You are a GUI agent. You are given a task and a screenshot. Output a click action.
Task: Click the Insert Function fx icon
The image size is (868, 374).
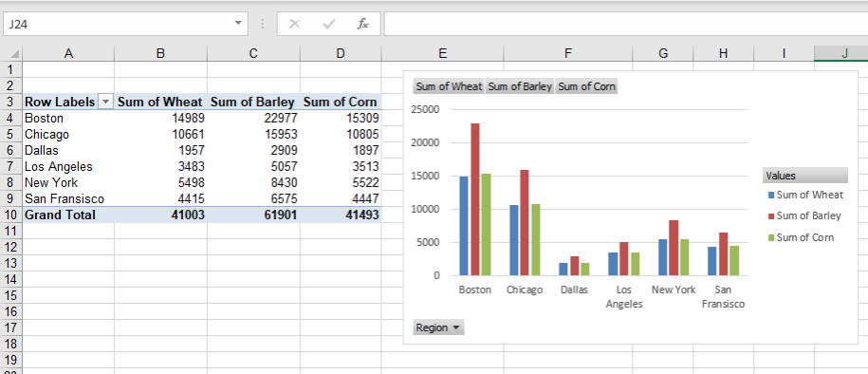click(362, 24)
